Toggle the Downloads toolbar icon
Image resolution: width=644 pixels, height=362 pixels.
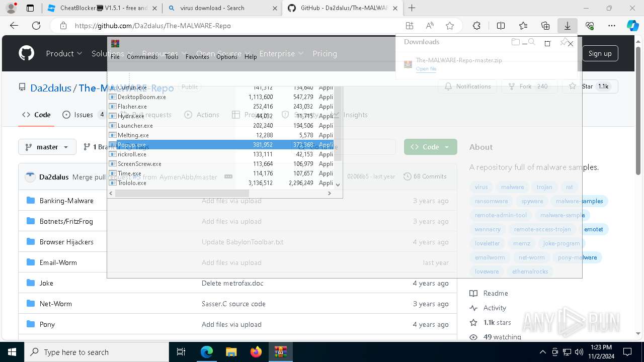[x=568, y=26]
